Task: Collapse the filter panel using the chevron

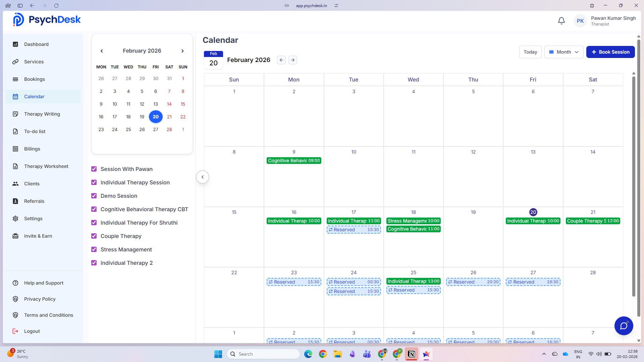Action: coord(203,177)
